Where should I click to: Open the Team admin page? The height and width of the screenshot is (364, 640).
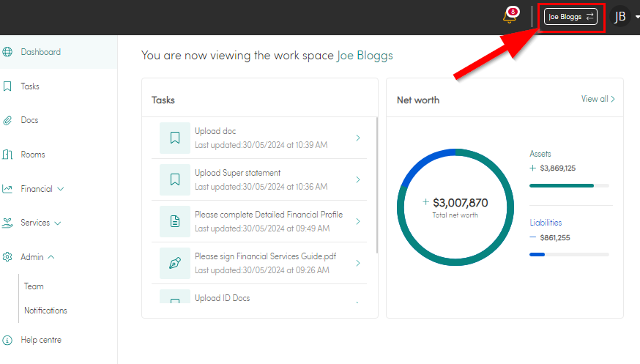click(34, 286)
